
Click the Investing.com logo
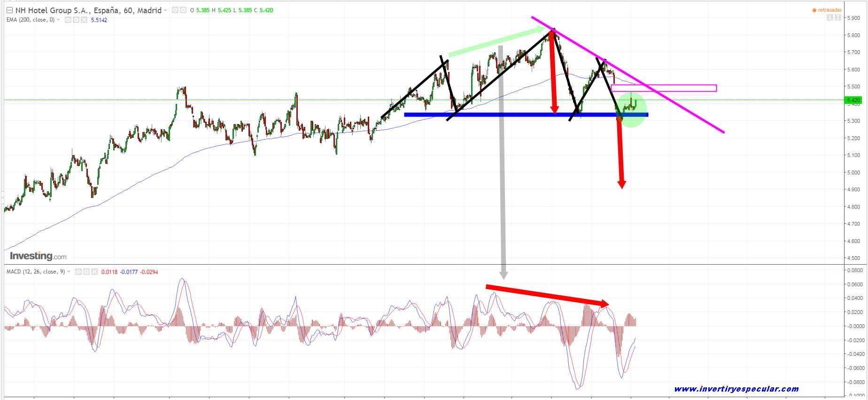tap(38, 256)
